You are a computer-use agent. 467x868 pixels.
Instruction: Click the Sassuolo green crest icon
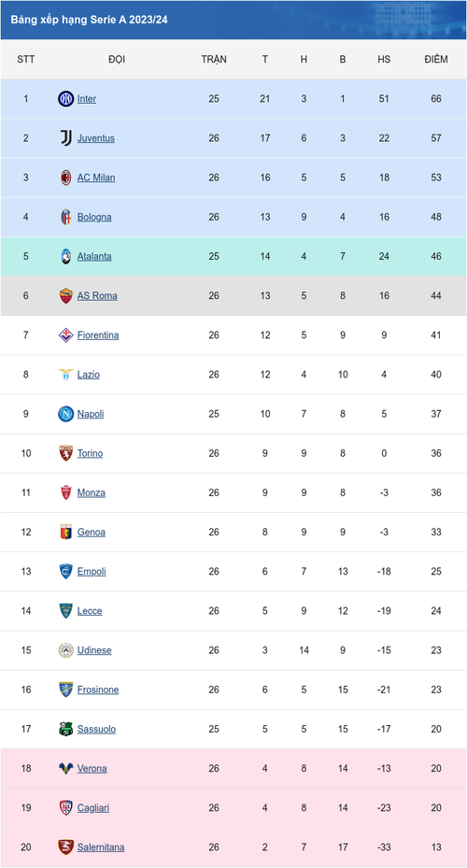click(x=65, y=729)
